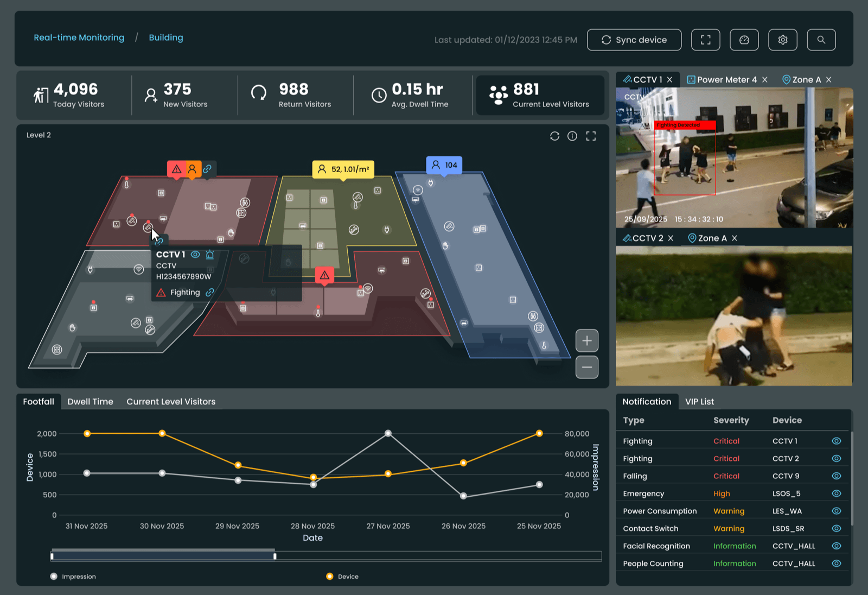Click the orange person badge above pink zone
The image size is (868, 595).
(193, 169)
